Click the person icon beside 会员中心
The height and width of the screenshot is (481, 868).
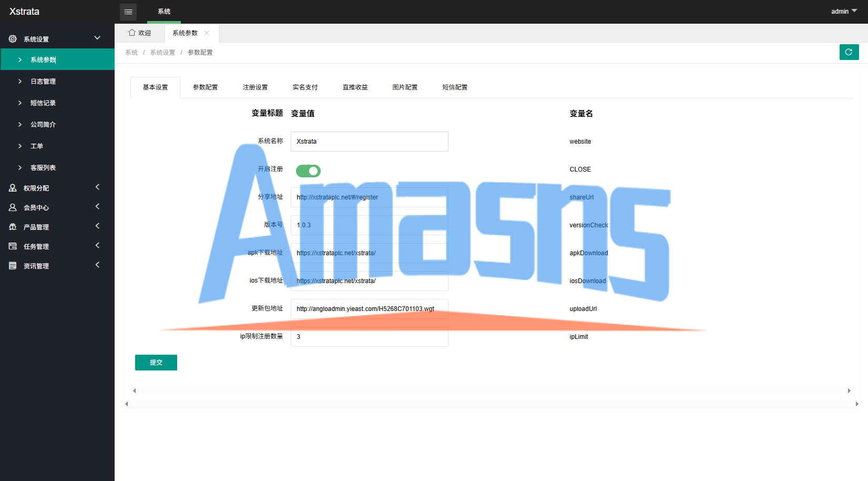coord(13,207)
